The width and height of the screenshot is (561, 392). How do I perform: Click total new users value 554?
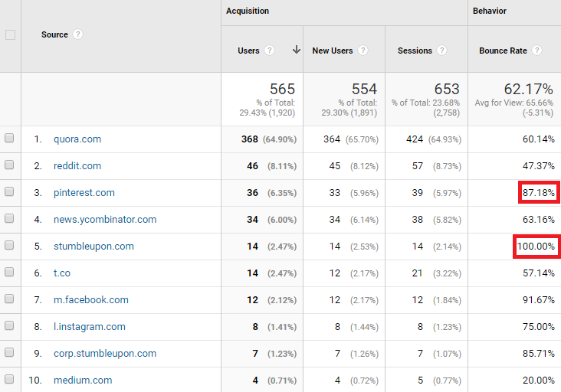[x=364, y=89]
